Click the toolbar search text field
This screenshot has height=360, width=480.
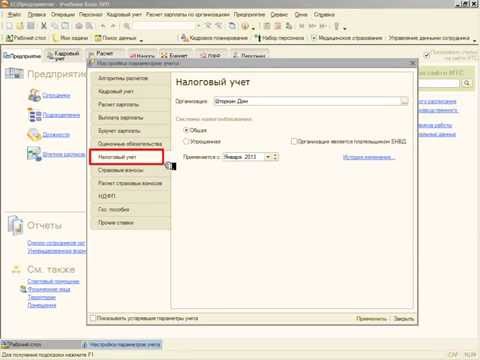[164, 26]
